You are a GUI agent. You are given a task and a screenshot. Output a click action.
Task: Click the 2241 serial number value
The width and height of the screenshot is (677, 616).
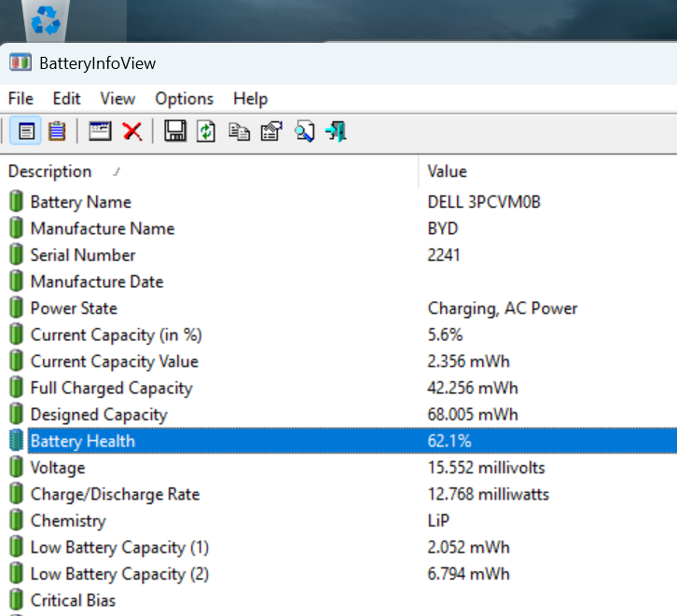click(x=444, y=255)
